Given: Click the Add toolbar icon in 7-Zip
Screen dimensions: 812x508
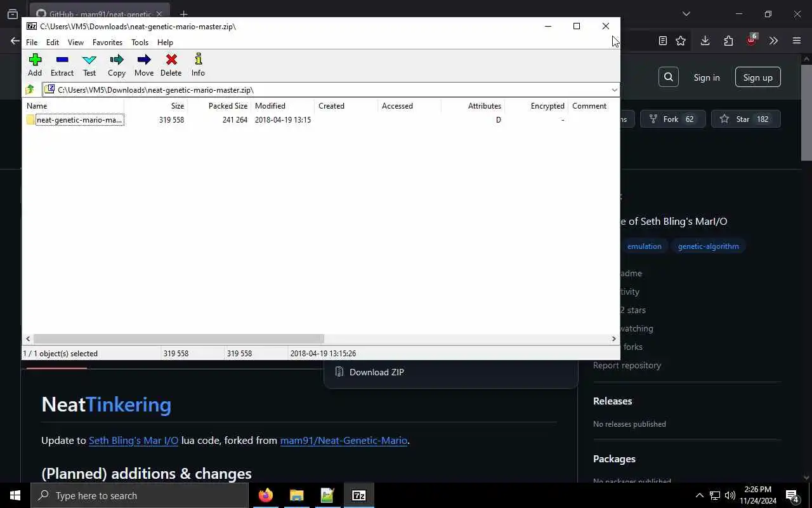Looking at the screenshot, I should [35, 60].
